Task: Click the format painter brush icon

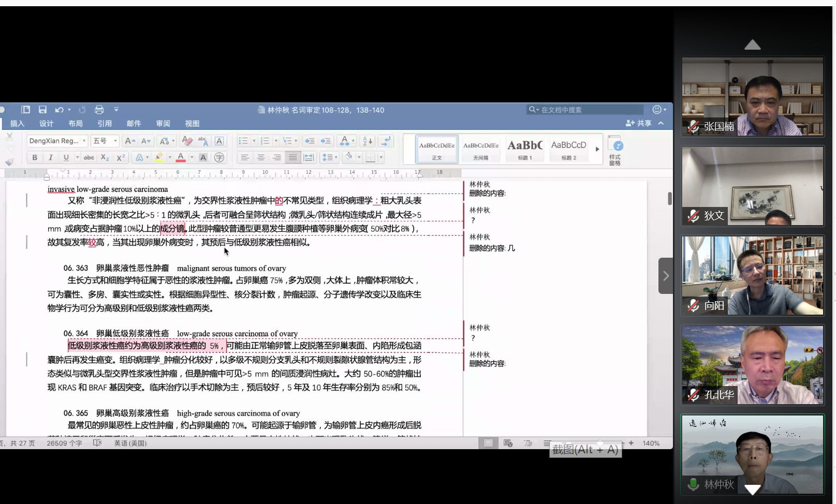Action: [x=9, y=161]
